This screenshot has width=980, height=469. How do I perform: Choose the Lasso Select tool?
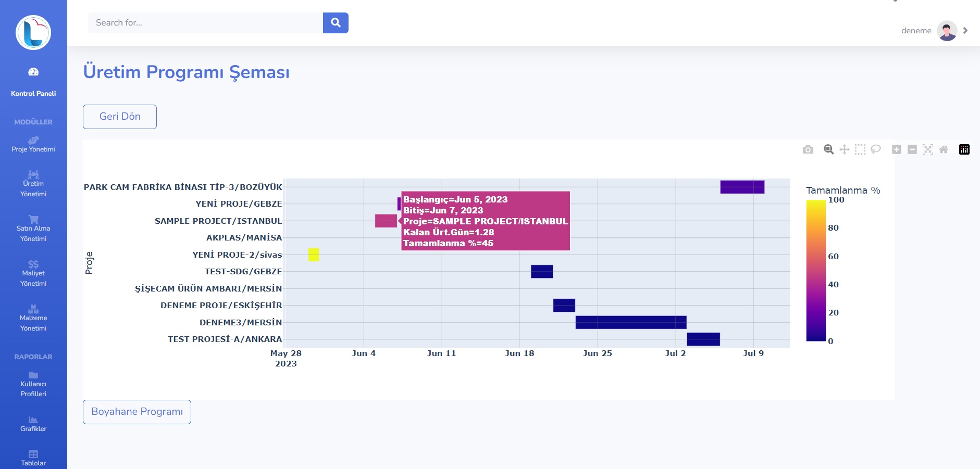[x=876, y=150]
